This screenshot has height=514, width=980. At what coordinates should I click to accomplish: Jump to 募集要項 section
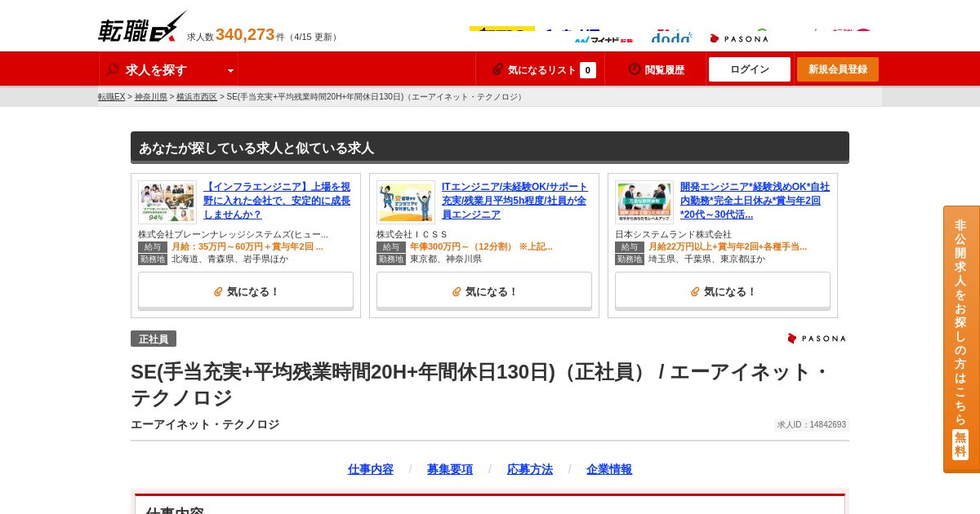(450, 469)
